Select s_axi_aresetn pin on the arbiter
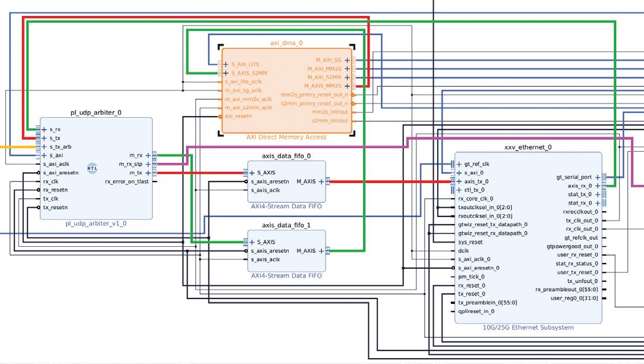644x364 pixels. 61,172
